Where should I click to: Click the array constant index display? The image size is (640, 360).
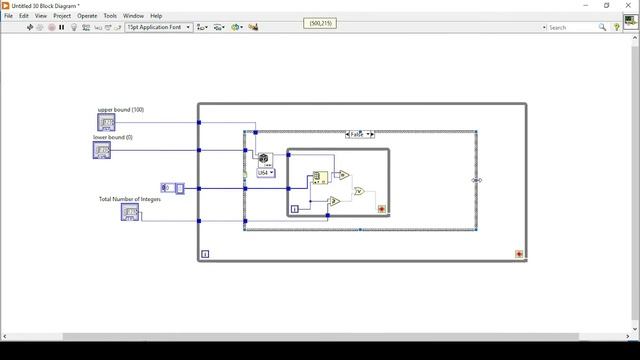pos(167,188)
